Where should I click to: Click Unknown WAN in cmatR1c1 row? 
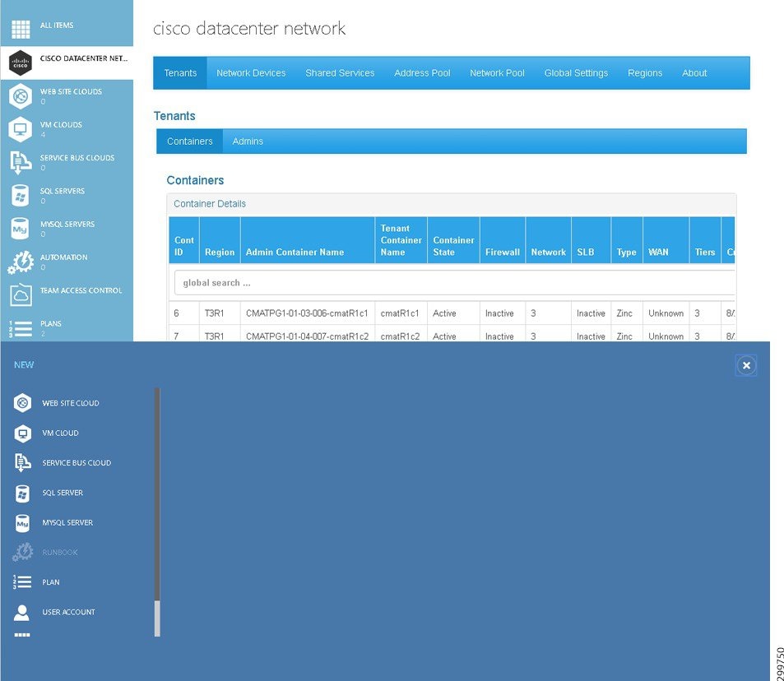coord(666,313)
